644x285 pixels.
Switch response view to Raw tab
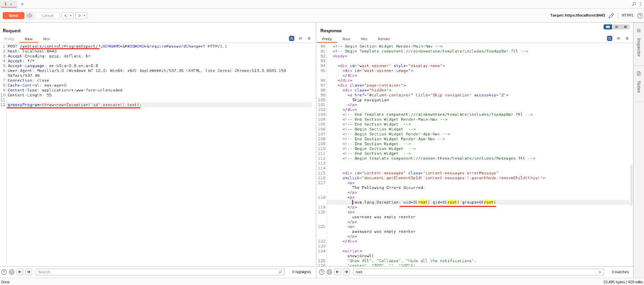point(346,39)
